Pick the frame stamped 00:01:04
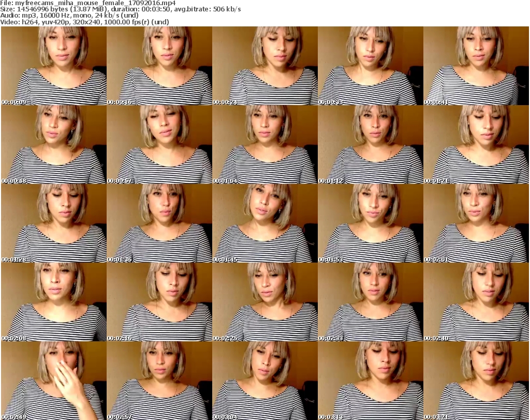Image resolution: width=530 pixels, height=420 pixels. point(265,144)
